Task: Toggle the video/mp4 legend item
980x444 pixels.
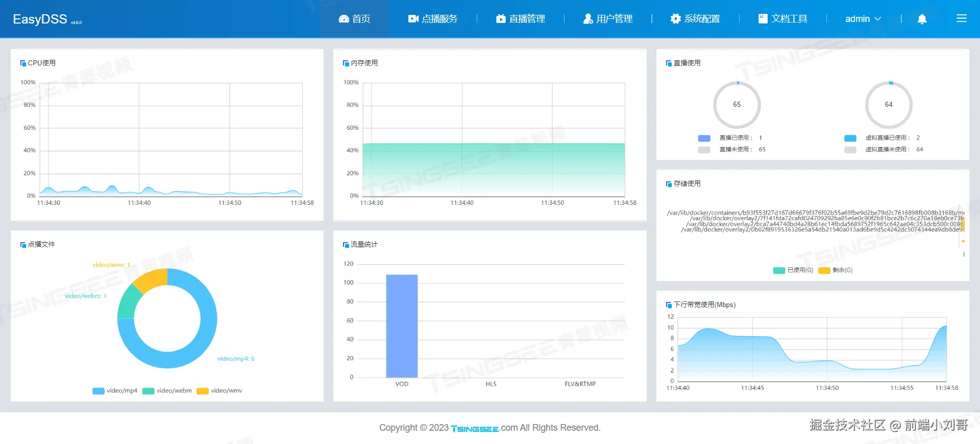Action: click(x=115, y=391)
